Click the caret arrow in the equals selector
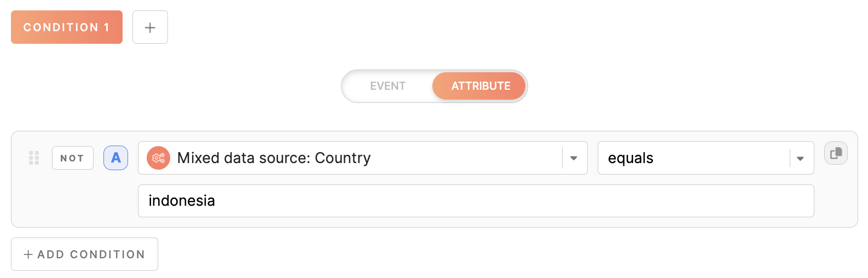The width and height of the screenshot is (868, 278). [800, 159]
